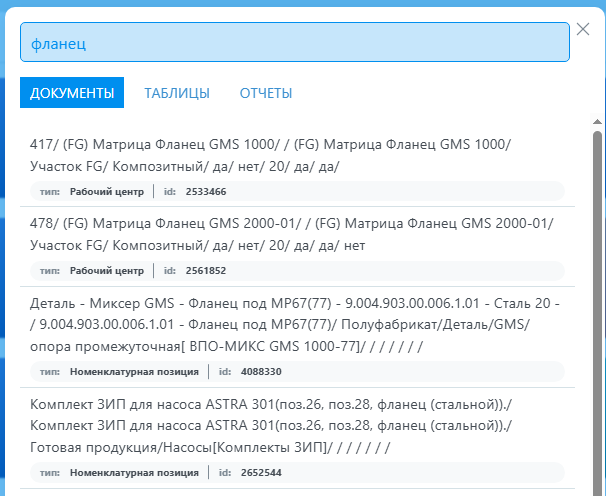The height and width of the screenshot is (496, 606).
Task: Click "Номенклатурная позиция" type beside id 4088330
Action: click(x=134, y=372)
